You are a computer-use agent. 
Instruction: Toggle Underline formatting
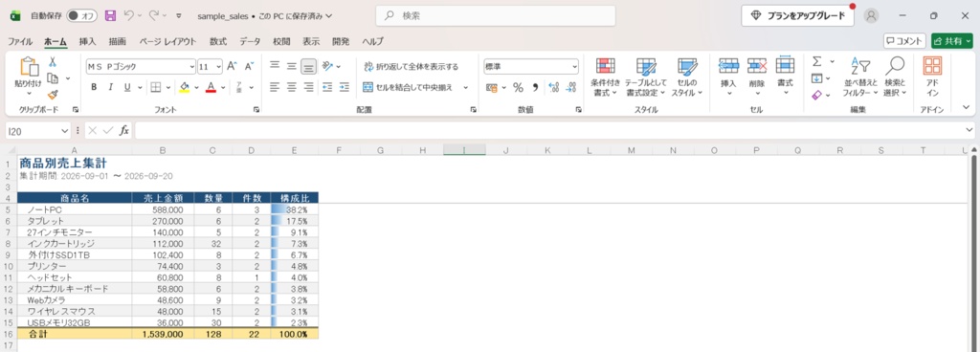coord(127,87)
